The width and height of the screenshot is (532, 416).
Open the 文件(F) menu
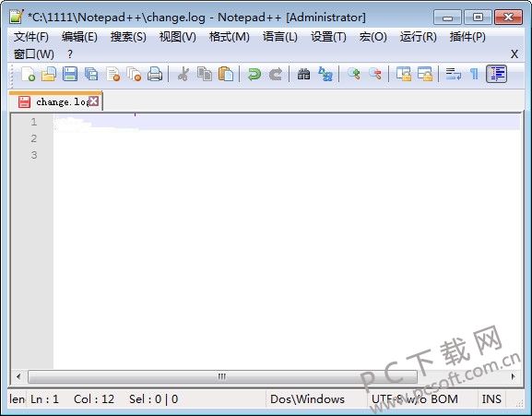click(30, 37)
